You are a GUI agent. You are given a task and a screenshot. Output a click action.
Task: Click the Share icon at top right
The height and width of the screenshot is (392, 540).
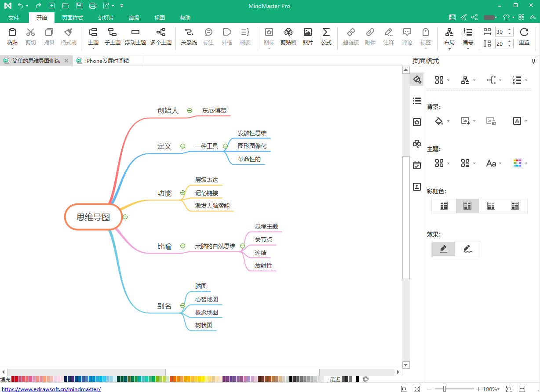click(474, 17)
